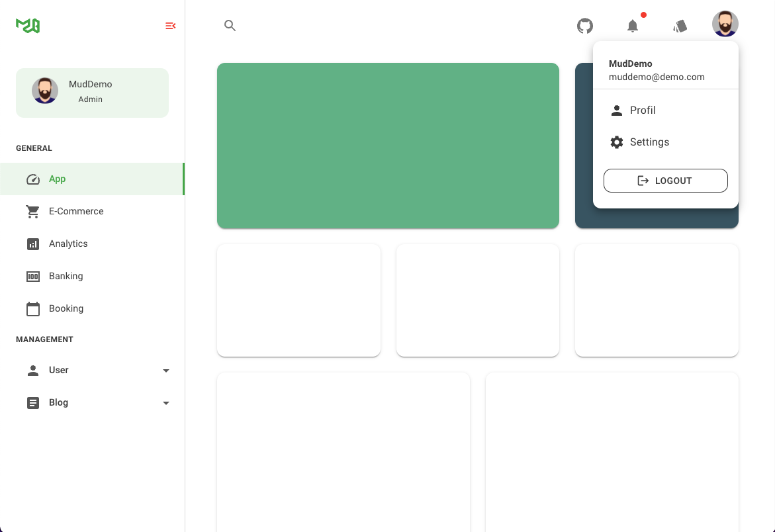Click the GitHub icon in top bar
775x532 pixels.
pos(584,26)
